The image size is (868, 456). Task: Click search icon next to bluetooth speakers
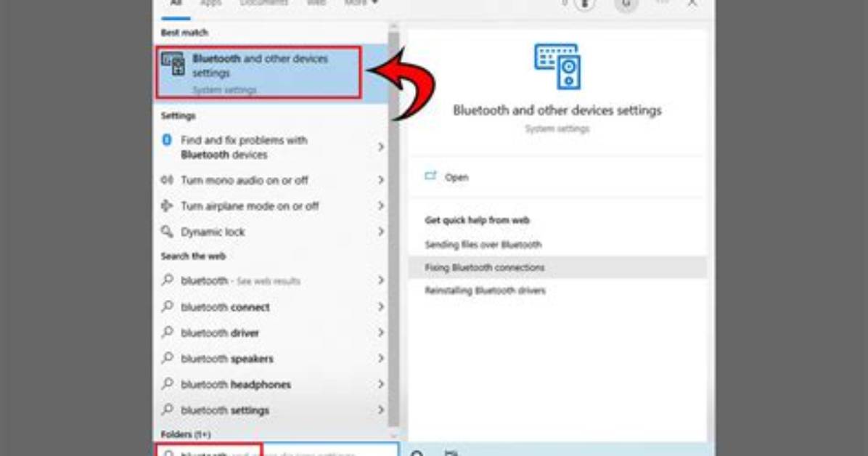tap(167, 358)
